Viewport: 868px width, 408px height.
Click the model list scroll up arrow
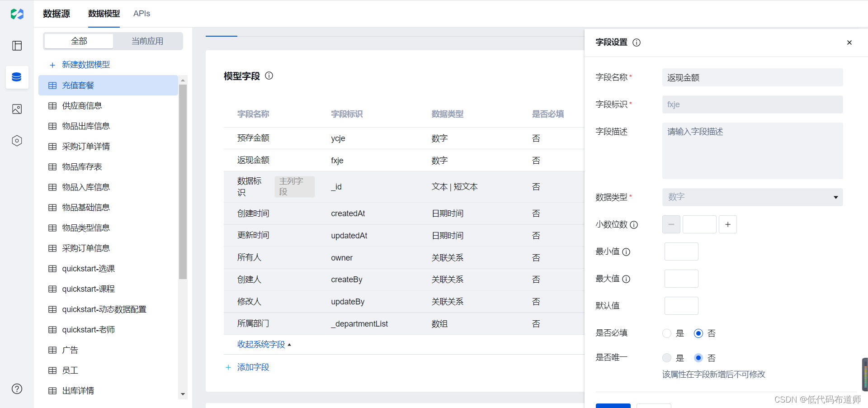183,80
